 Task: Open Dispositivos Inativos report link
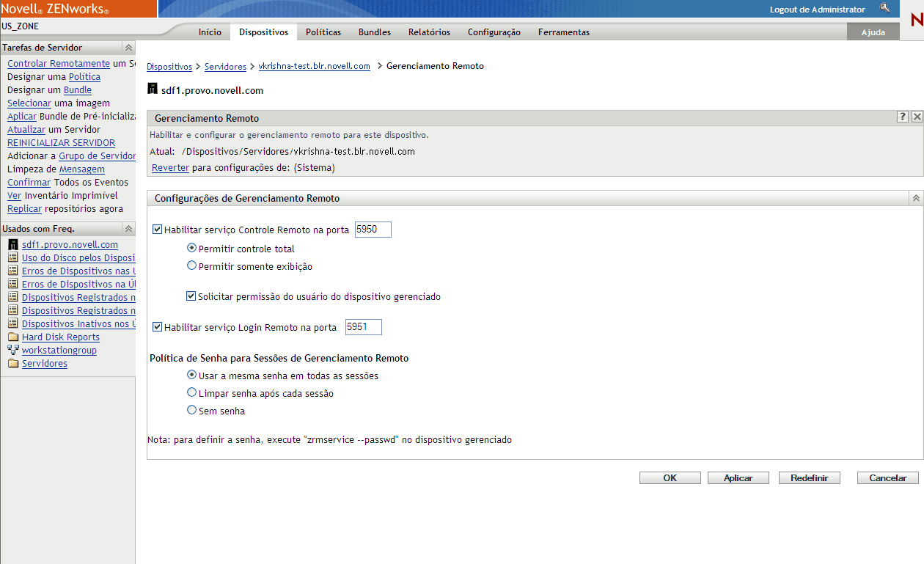[78, 323]
